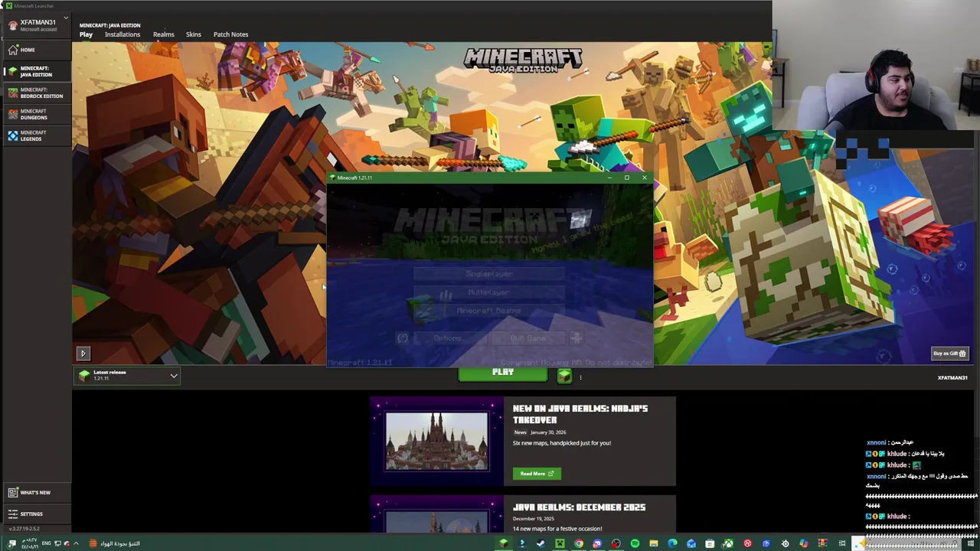
Task: Open Microsoft Store from the taskbar
Action: click(x=710, y=543)
